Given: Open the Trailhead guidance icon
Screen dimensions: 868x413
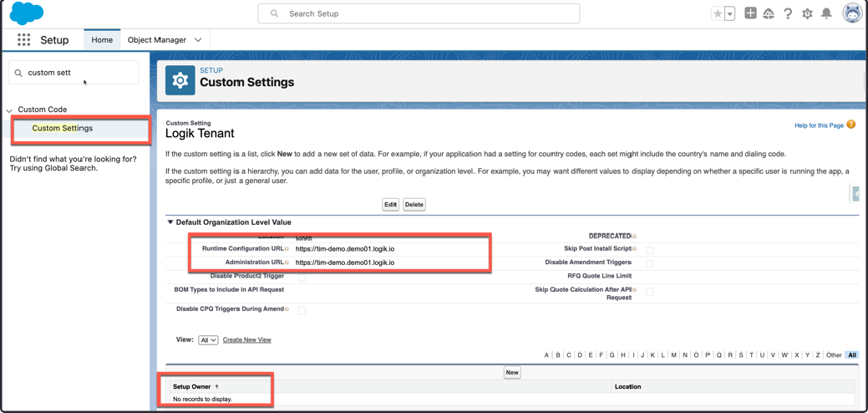Looking at the screenshot, I should pyautogui.click(x=769, y=14).
